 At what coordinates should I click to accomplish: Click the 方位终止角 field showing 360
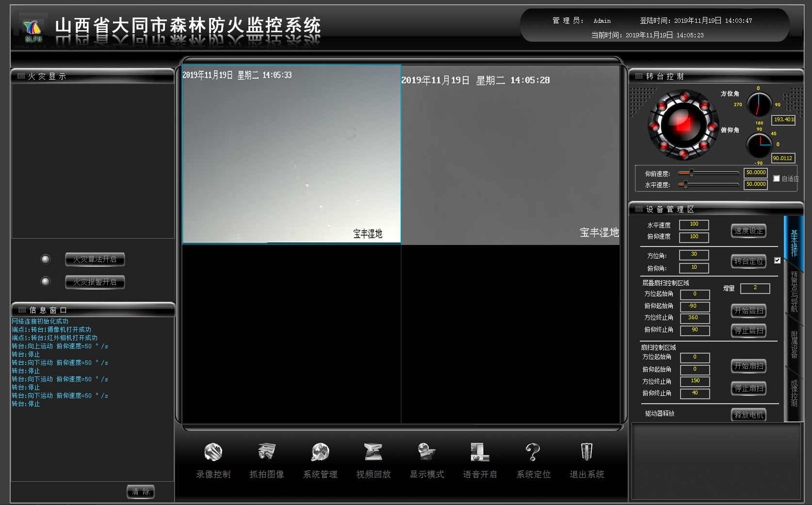coord(694,318)
